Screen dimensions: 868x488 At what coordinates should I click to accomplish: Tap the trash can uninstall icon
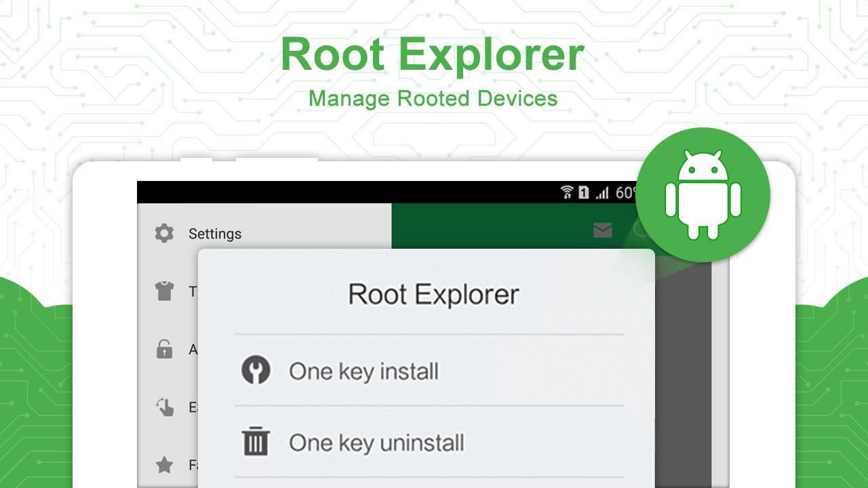[x=256, y=442]
